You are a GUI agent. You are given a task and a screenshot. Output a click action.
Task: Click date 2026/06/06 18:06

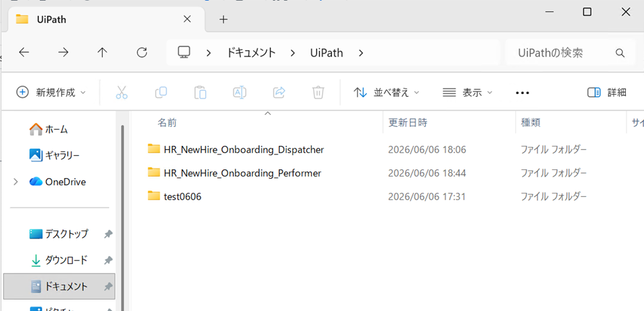(427, 150)
